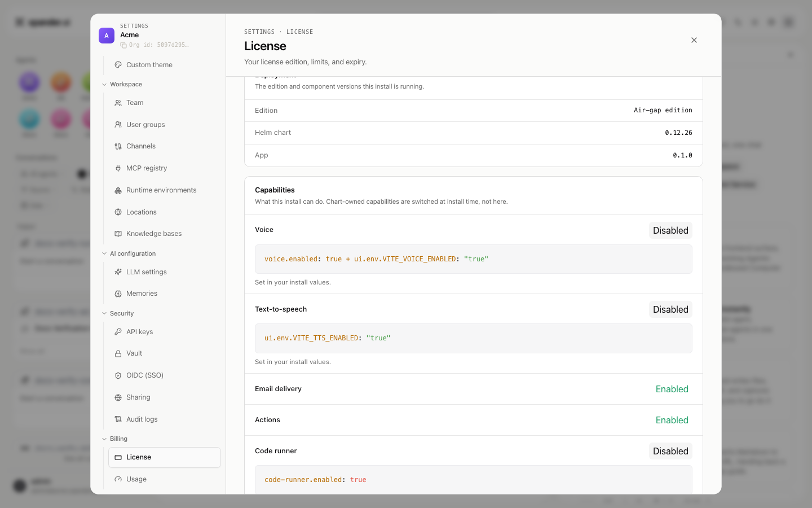The image size is (812, 508).
Task: Click the LLM settings sparkle icon
Action: [x=118, y=272]
